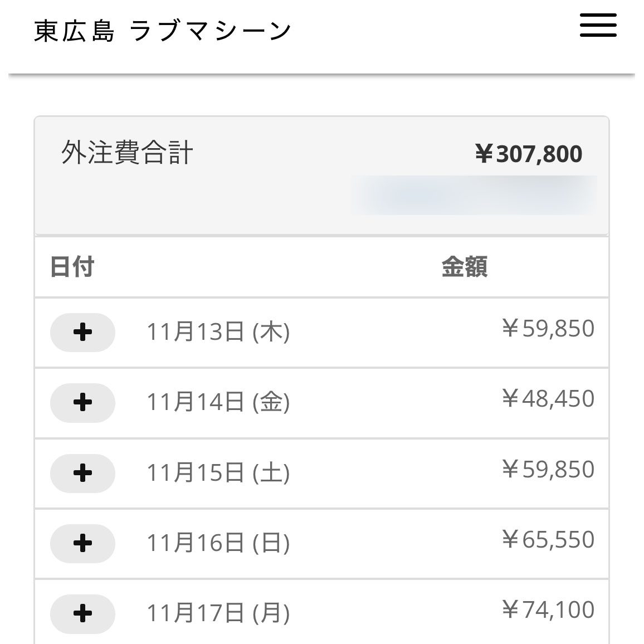Select the 11月13日 (木) date text
Screen dimensions: 644x644
coord(218,333)
